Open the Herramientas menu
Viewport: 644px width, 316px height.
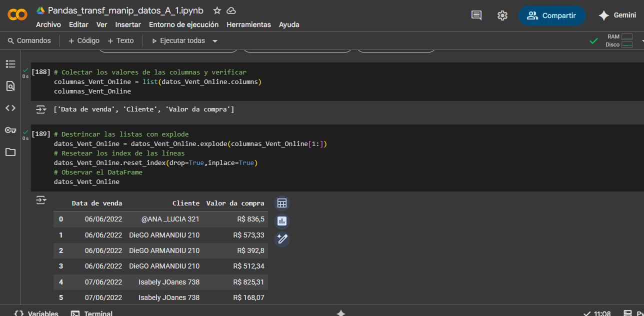(248, 24)
